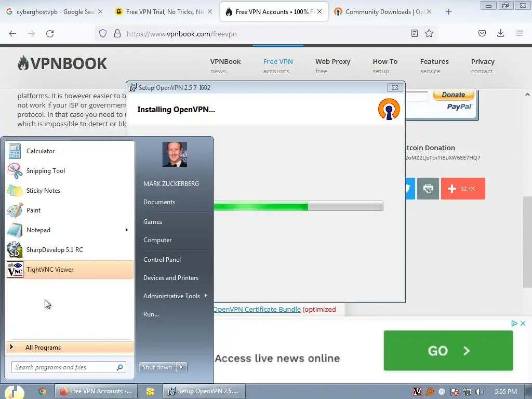Open Devices and Printers

(x=170, y=278)
